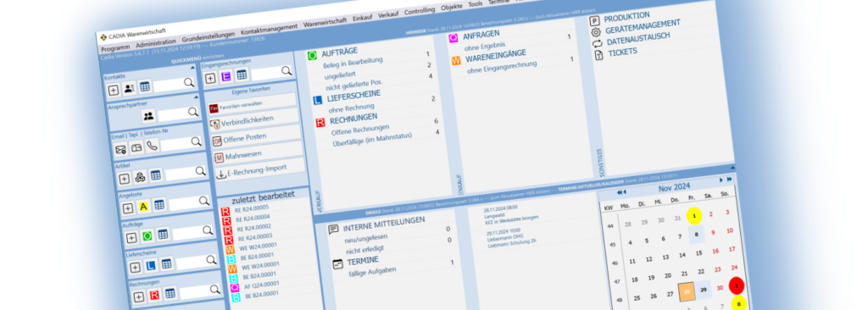Open the Aufträge table list icon

163,234
